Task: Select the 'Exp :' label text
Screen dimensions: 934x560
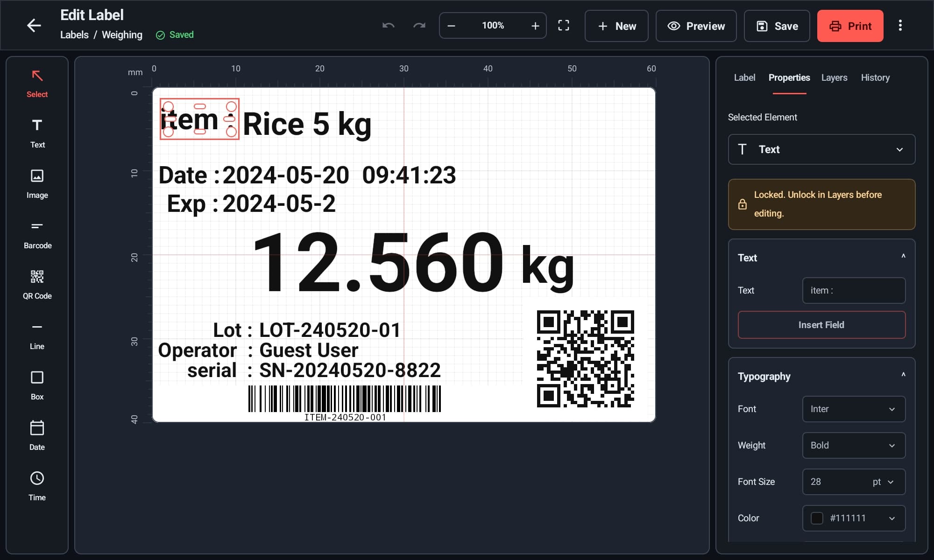Action: click(x=192, y=204)
